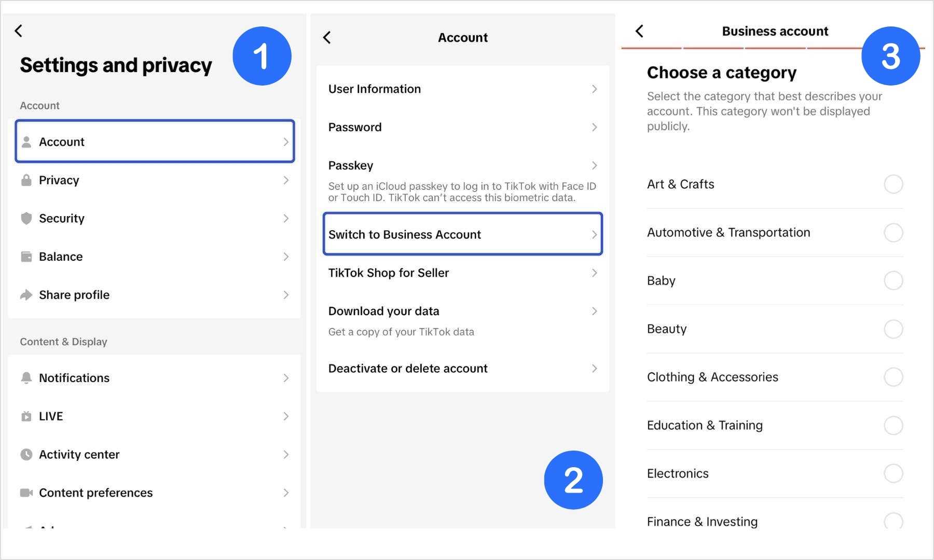Open the Balance row chevron
Screen dimensions: 934x560
(286, 257)
